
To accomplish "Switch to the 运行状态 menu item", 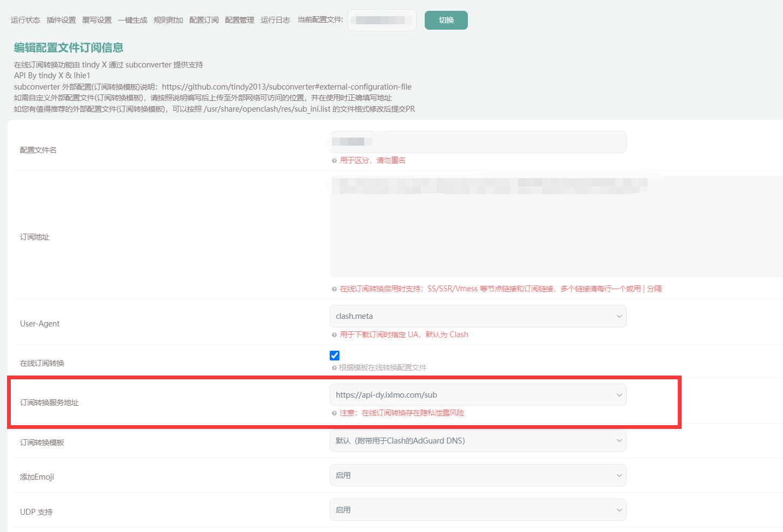I will [x=25, y=20].
